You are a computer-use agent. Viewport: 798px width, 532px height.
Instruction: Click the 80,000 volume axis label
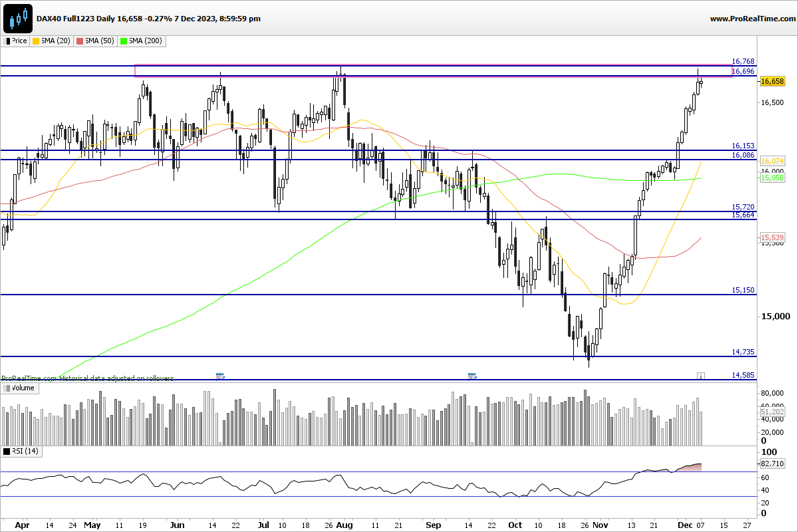tap(773, 393)
